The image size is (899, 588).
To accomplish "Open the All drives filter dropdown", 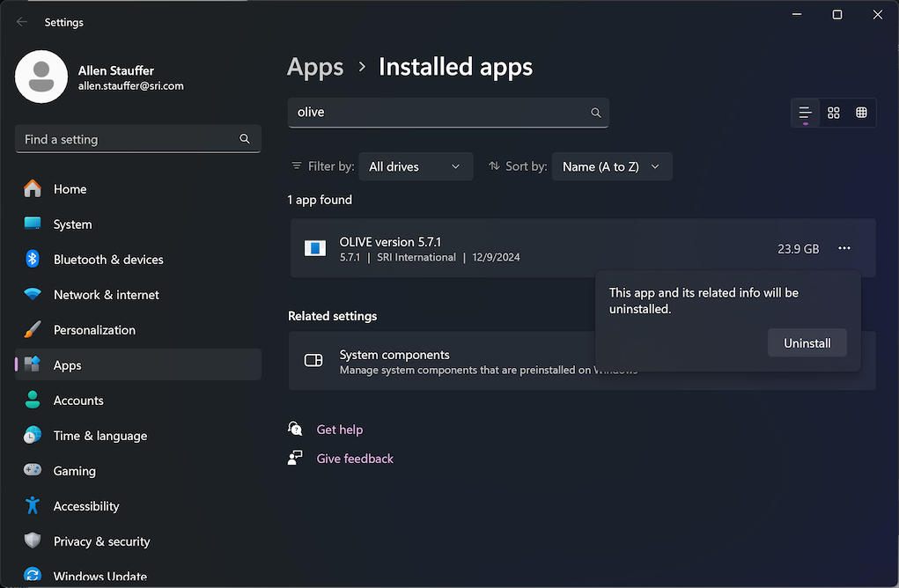I will pyautogui.click(x=416, y=165).
